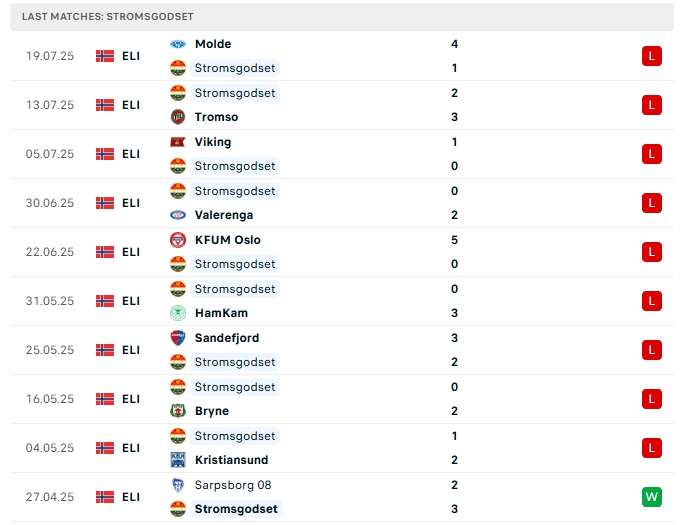Click the ELI league label on 13.07.25 row
Viewport: 685px width, 525px height.
[131, 105]
